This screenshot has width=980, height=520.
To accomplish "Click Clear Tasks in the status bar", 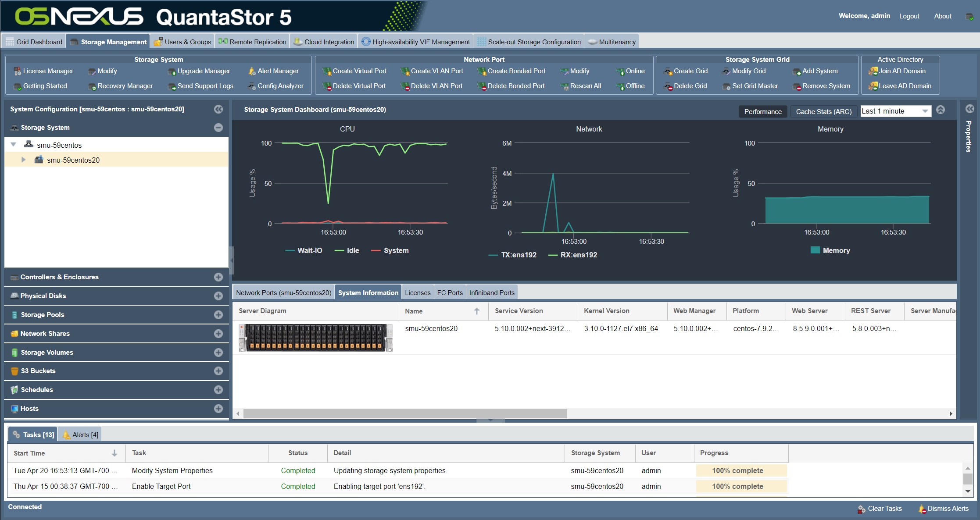I will coord(884,509).
